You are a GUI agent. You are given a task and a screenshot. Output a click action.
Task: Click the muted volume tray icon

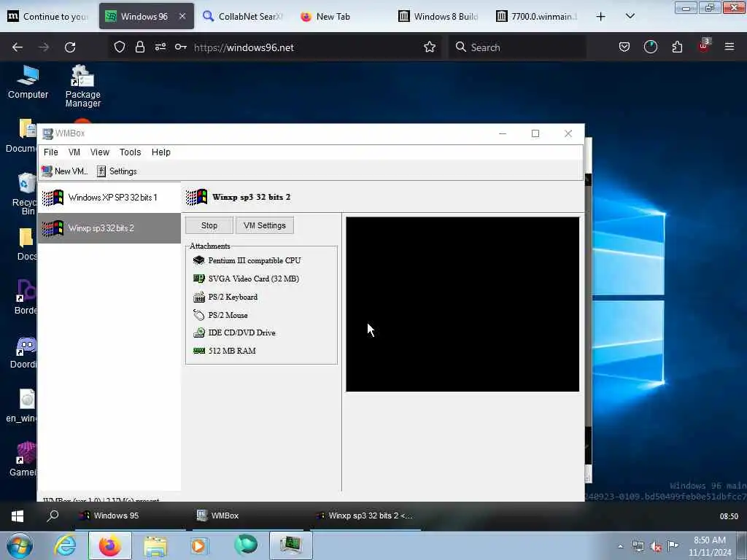[x=656, y=547]
